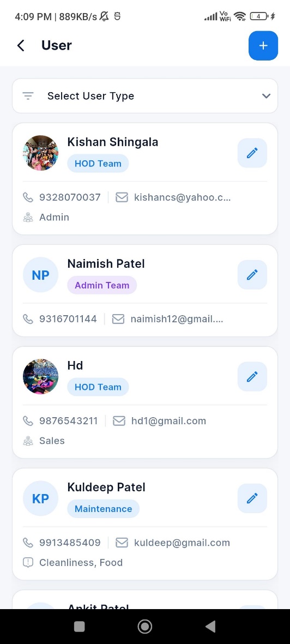The image size is (290, 644).
Task: Edit Kishan Shingala with pencil icon
Action: (x=252, y=153)
